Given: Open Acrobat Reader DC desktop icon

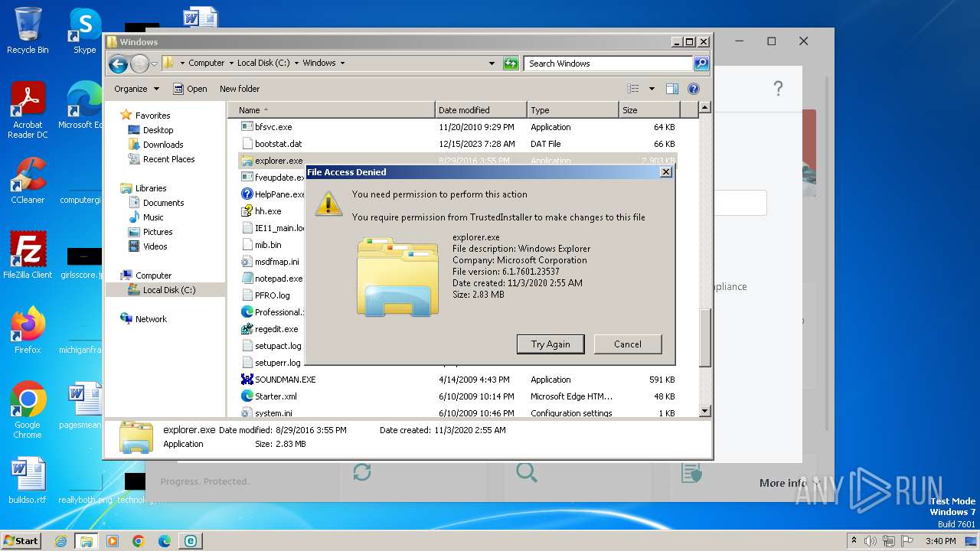Looking at the screenshot, I should (x=28, y=111).
